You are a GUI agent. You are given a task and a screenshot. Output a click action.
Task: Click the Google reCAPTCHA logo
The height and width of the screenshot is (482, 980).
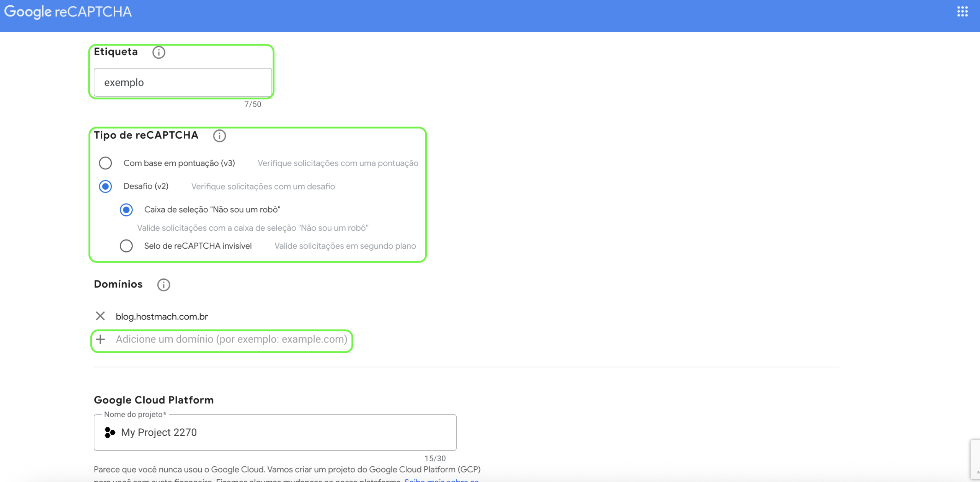tap(68, 12)
